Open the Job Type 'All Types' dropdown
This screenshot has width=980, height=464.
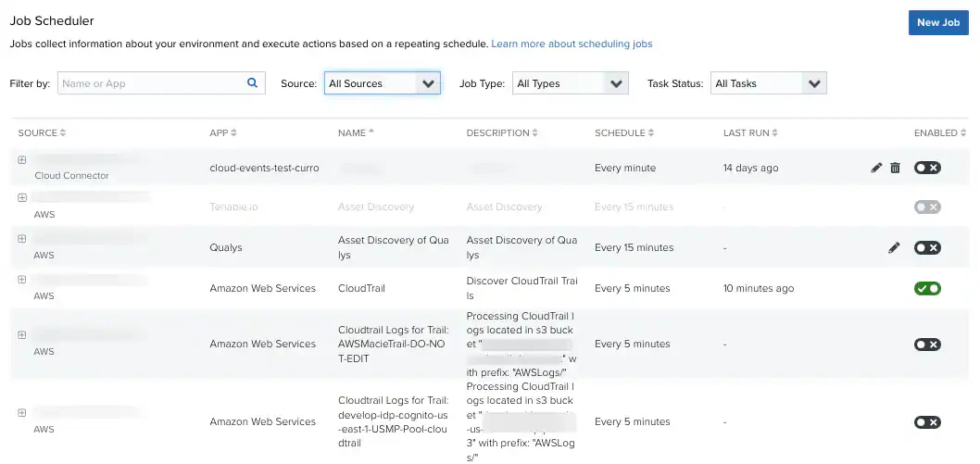coord(571,83)
